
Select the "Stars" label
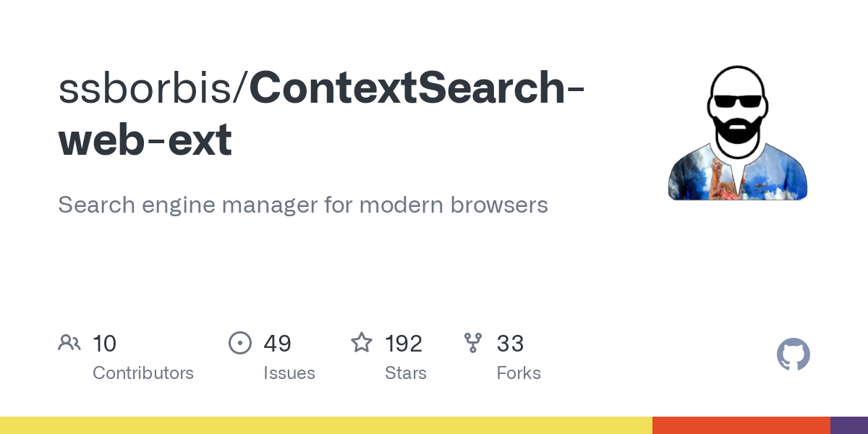[x=406, y=373]
